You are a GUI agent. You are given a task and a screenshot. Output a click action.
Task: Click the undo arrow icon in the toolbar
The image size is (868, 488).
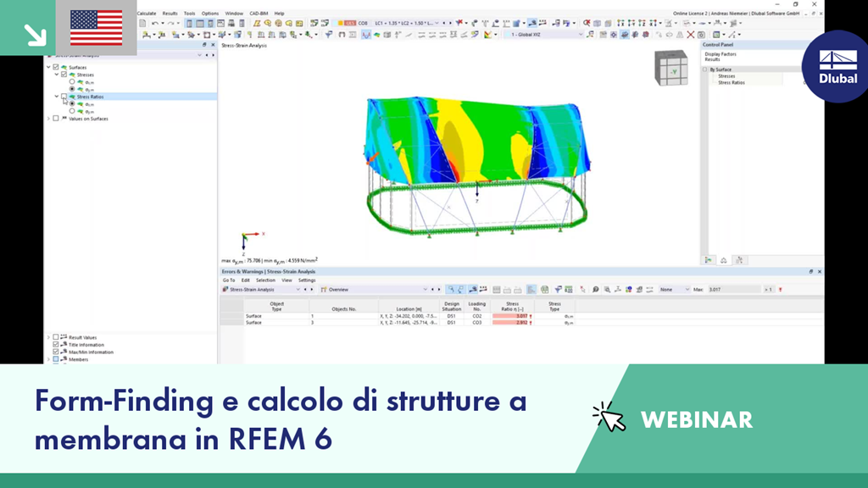tap(154, 23)
